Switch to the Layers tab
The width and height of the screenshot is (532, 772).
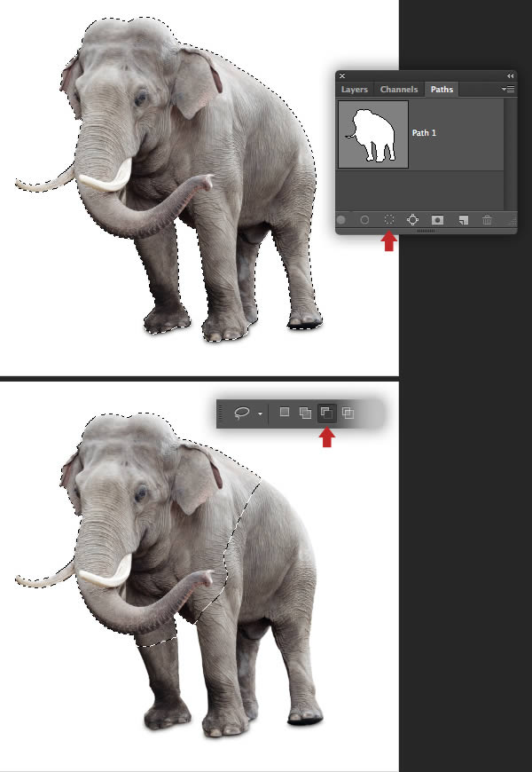click(x=355, y=89)
